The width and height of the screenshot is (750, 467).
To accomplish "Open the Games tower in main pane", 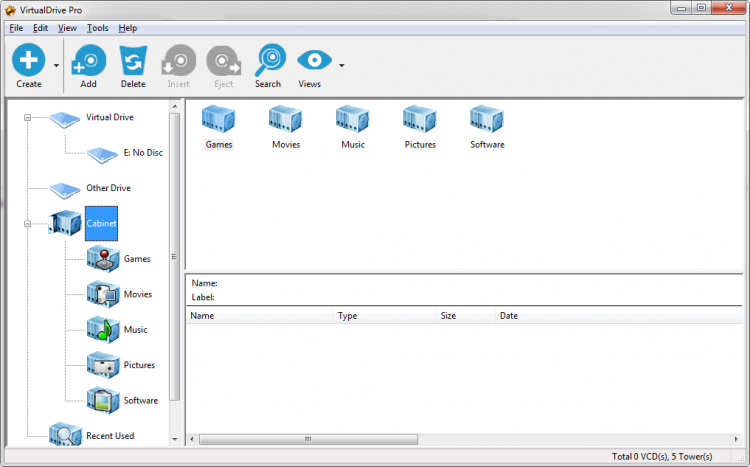I will (x=219, y=119).
